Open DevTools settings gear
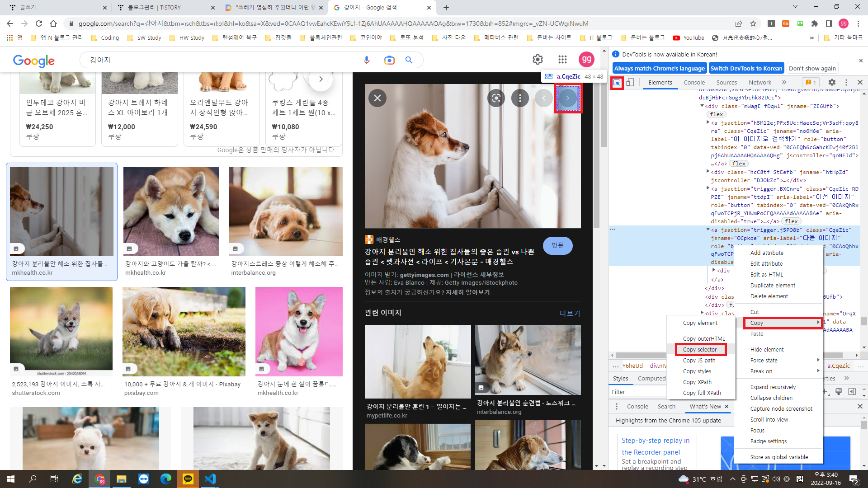 832,82
